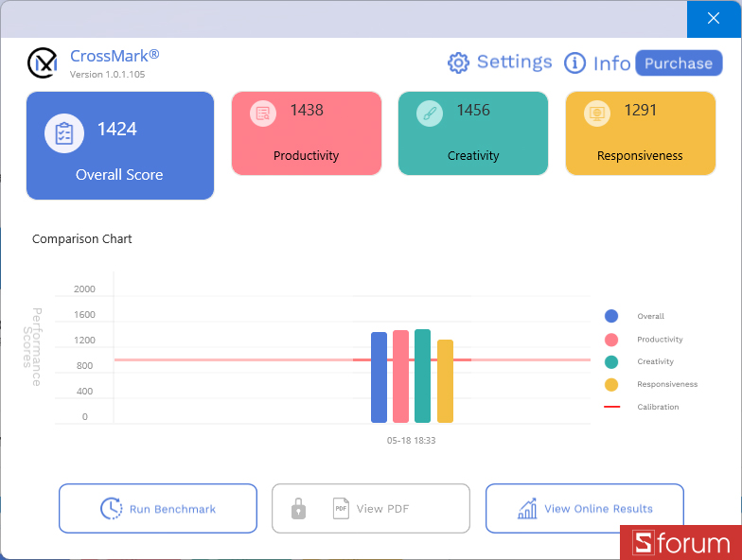Click the Version 1.0.1.105 text

108,74
